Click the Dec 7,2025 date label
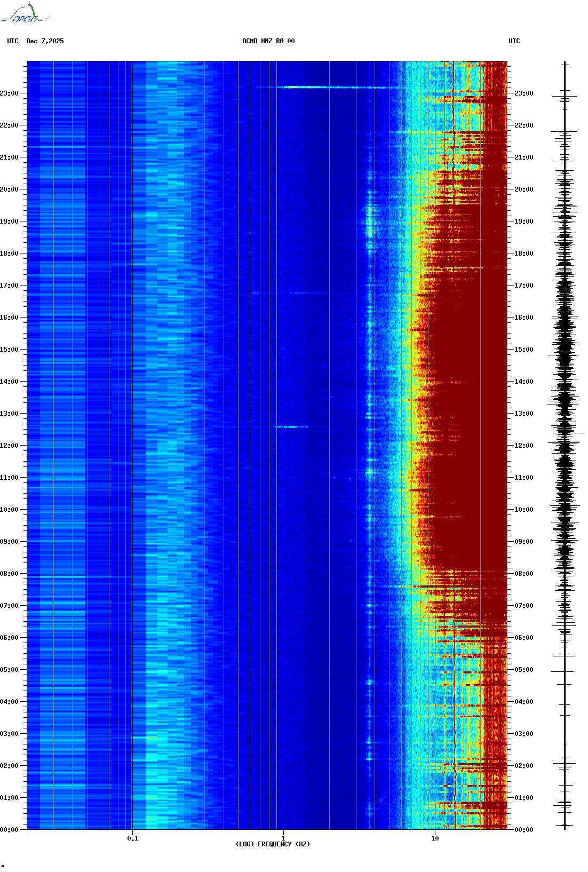Viewport: 588px width, 872px height. click(x=45, y=41)
